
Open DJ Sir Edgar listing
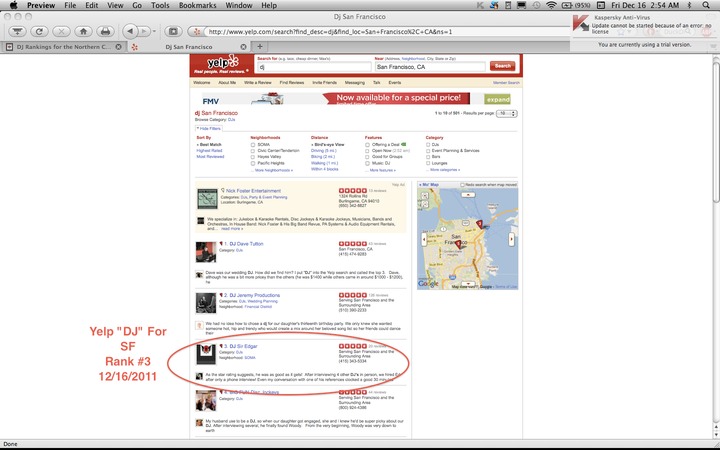point(241,346)
